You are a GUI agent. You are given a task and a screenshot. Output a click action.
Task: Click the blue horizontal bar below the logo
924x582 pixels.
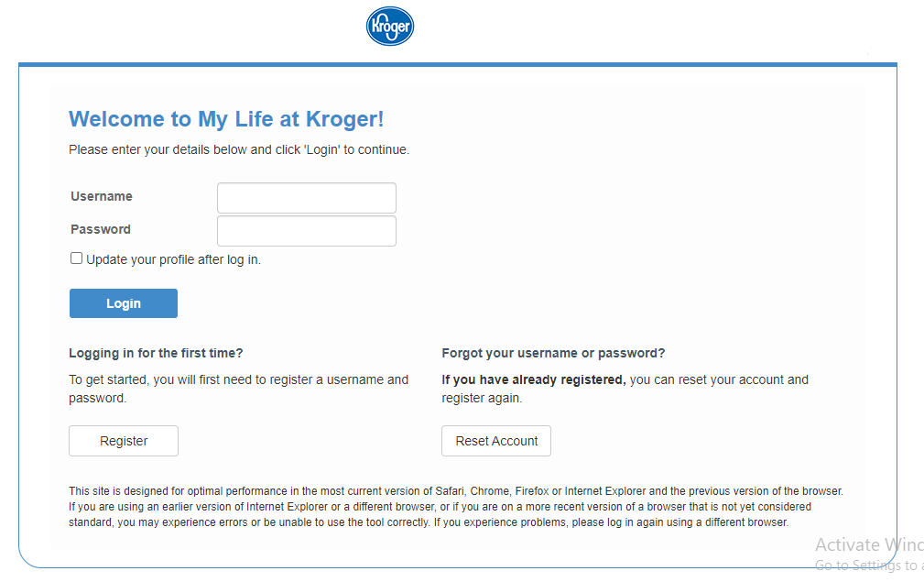click(x=458, y=64)
